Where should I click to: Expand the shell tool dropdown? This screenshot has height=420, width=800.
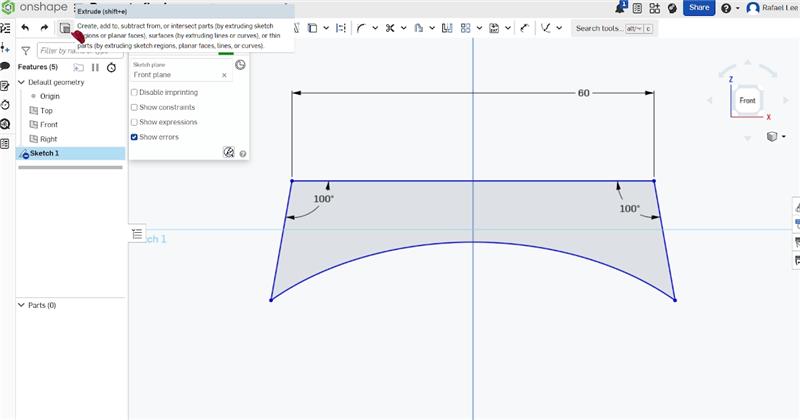[326, 28]
